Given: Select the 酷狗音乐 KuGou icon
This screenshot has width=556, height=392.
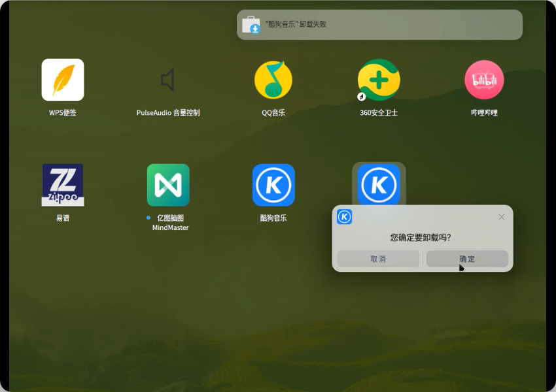Looking at the screenshot, I should [x=273, y=185].
